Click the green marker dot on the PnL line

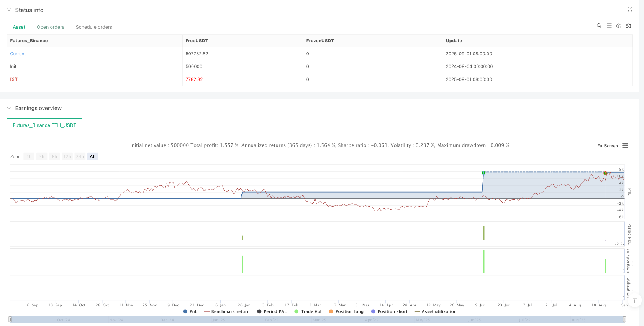point(483,173)
